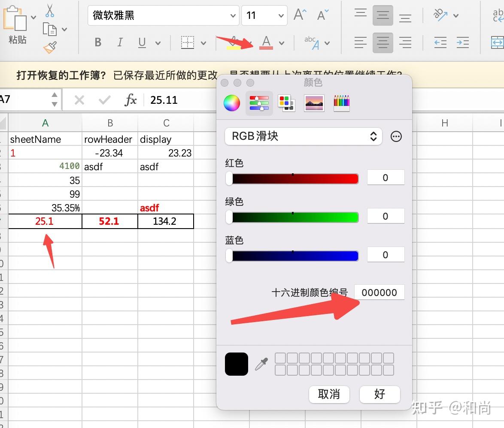Select the color sliders tab
The height and width of the screenshot is (428, 504).
click(259, 103)
